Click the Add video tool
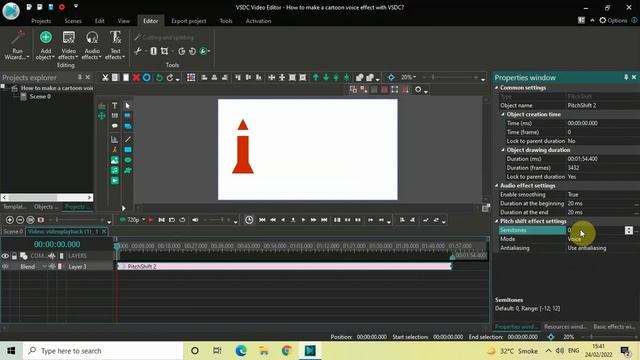The height and width of the screenshot is (360, 640). 115,180
